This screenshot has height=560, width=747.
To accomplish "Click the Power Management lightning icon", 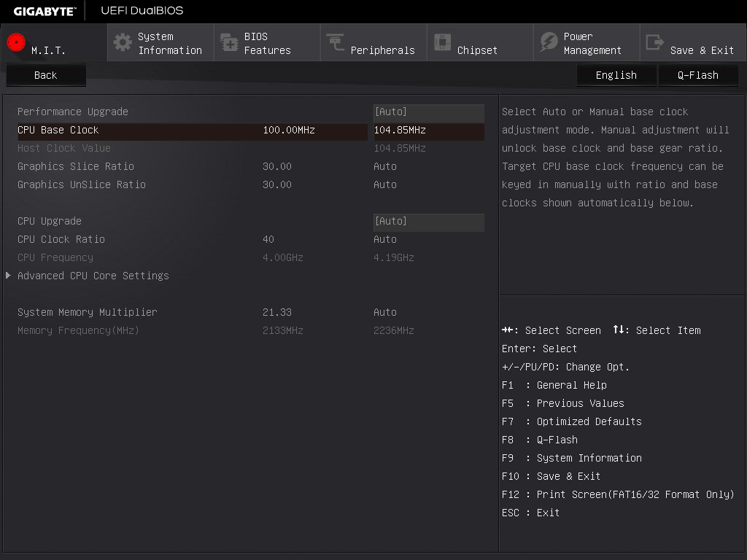I will (549, 42).
